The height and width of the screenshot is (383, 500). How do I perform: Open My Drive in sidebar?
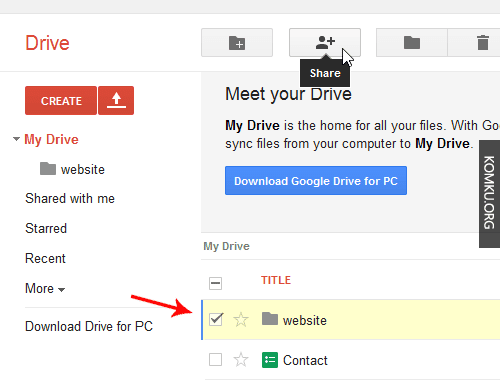51,139
